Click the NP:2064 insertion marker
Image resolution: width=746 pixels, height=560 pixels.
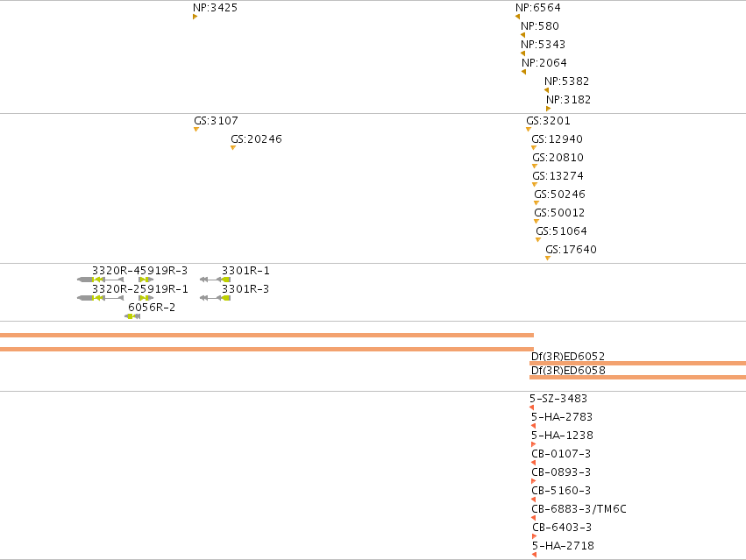coord(524,72)
